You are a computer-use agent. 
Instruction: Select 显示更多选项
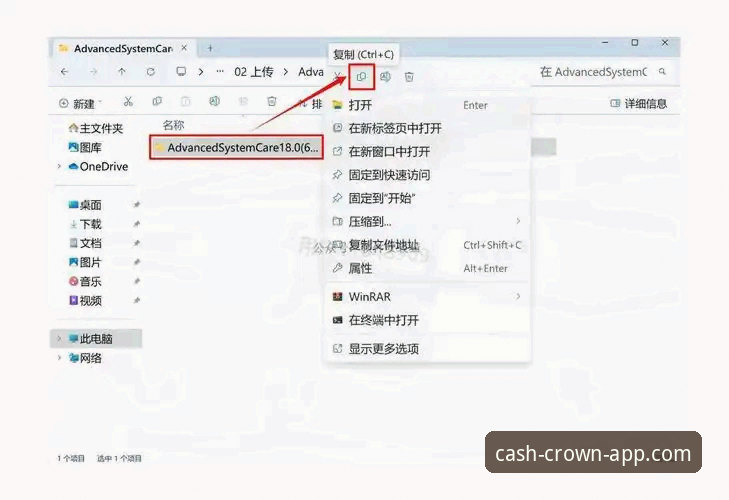click(427, 349)
